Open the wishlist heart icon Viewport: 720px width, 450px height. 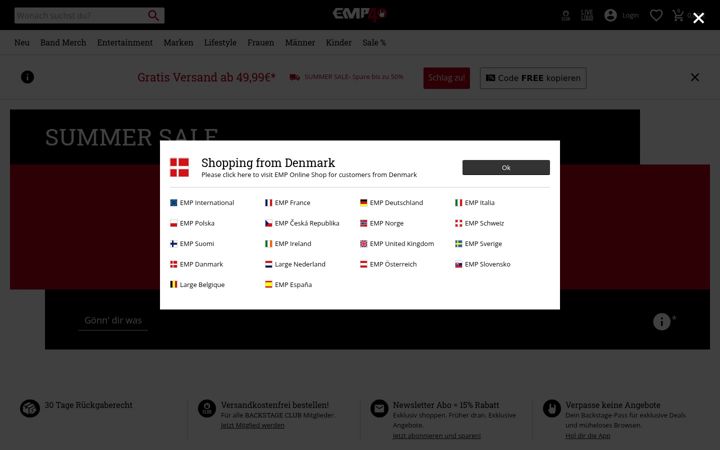656,16
